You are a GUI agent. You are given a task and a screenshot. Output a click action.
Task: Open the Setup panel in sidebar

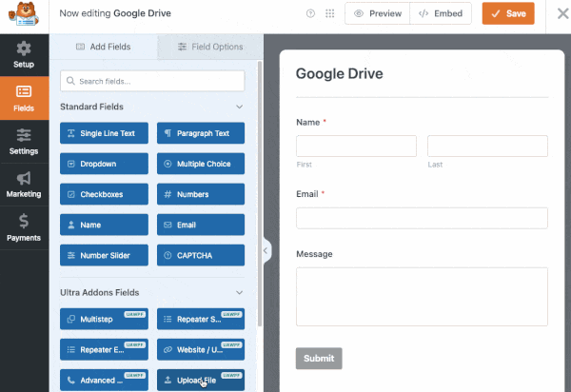coord(24,54)
